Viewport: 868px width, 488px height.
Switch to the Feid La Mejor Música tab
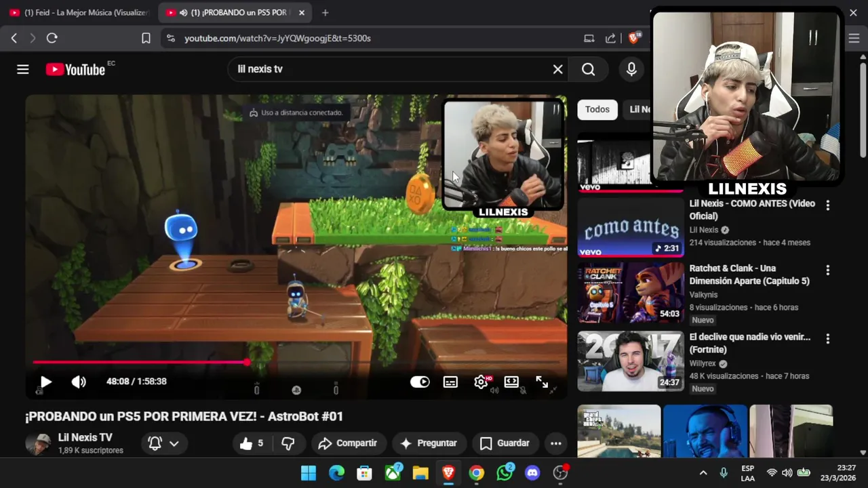coord(79,12)
